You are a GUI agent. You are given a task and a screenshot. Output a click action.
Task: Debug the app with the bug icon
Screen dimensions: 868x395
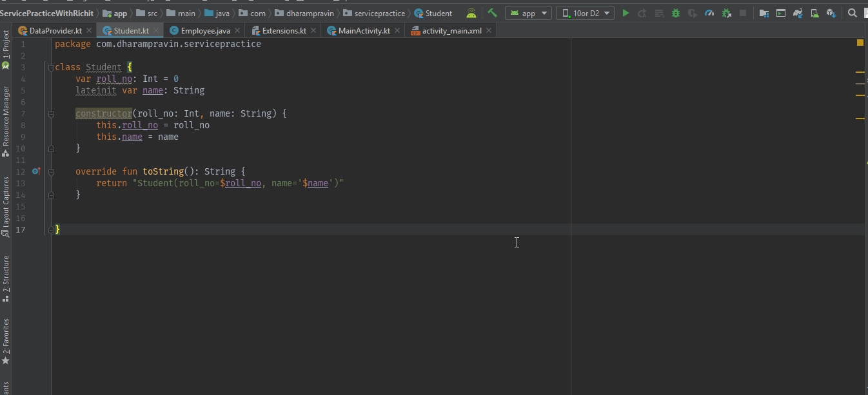pos(677,12)
